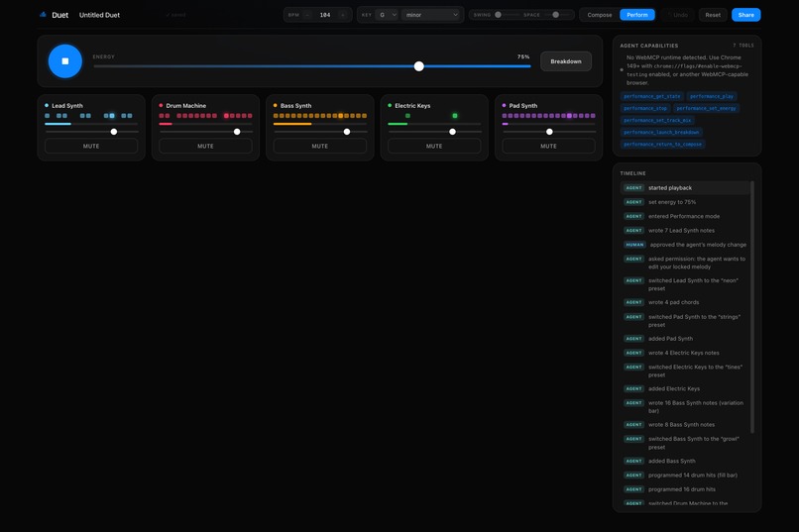Click the Bass Synth volume slider
This screenshot has height=532, width=799.
tap(320, 132)
